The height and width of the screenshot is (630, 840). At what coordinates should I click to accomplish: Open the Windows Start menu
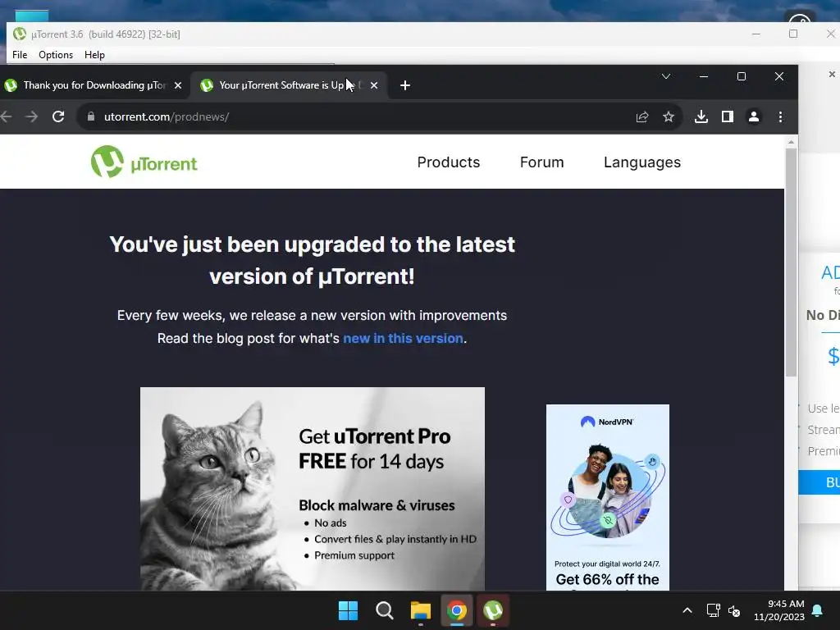(x=348, y=610)
